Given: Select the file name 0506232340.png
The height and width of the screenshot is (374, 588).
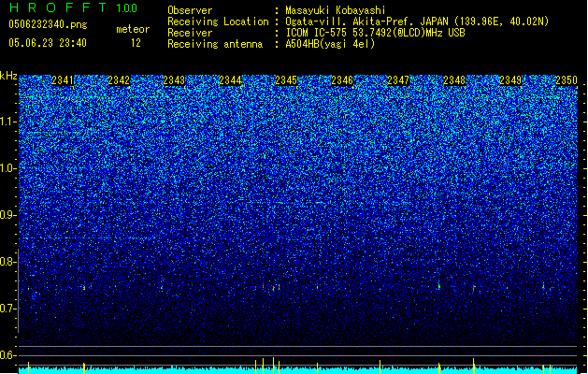Looking at the screenshot, I should coord(48,24).
